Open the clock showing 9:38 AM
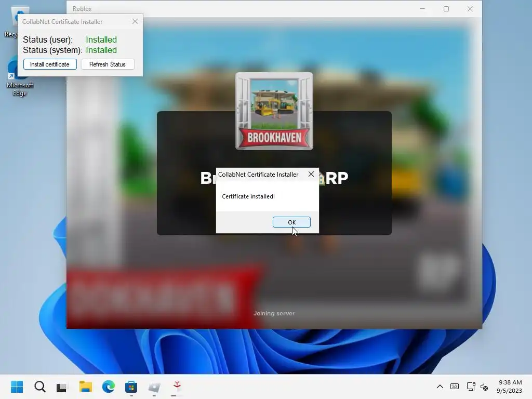 pos(509,387)
